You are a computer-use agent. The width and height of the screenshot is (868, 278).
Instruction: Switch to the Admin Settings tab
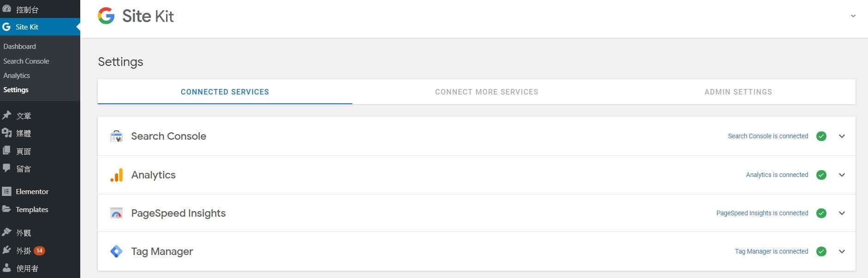click(738, 92)
